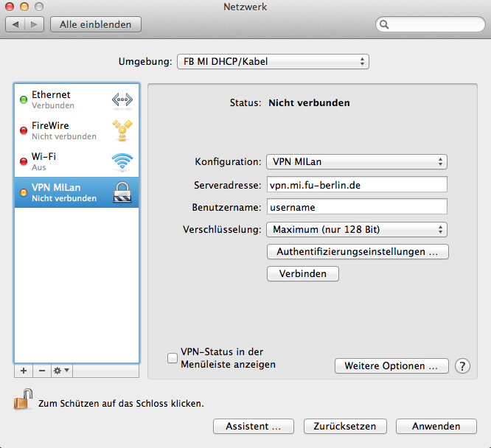Image resolution: width=491 pixels, height=448 pixels.
Task: Expand the Konfiguration dropdown
Action: [x=357, y=162]
